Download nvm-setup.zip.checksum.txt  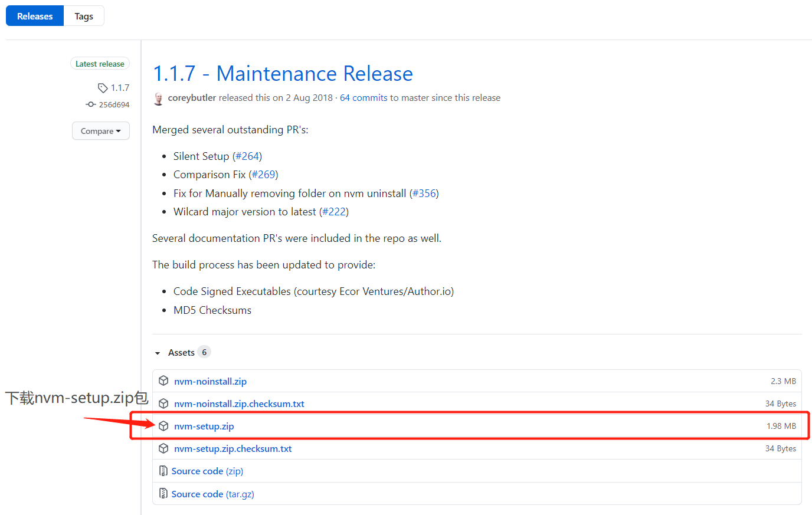[x=233, y=448]
